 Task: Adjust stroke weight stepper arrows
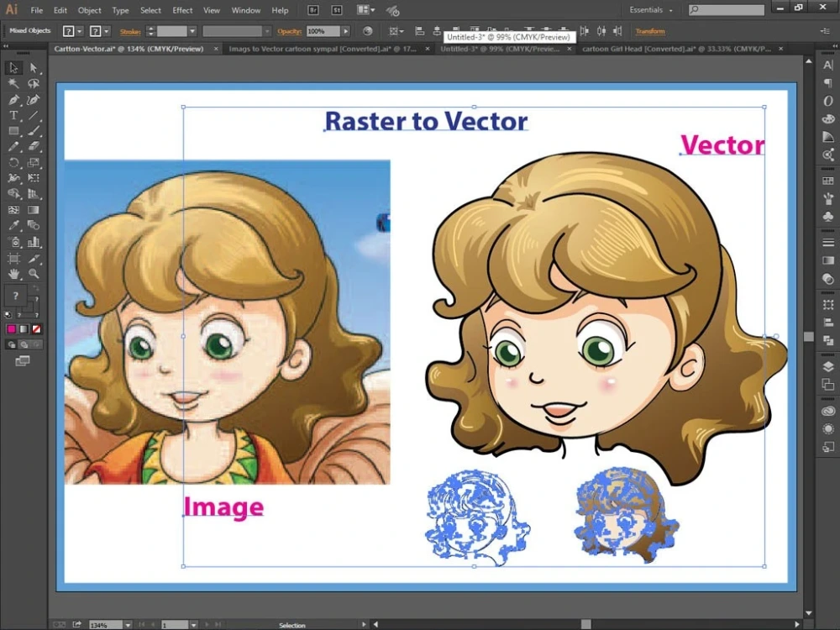coord(150,31)
